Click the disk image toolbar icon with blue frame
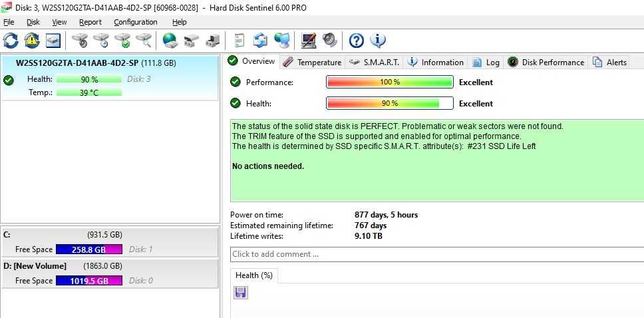Image resolution: width=644 pixels, height=318 pixels. 53,41
